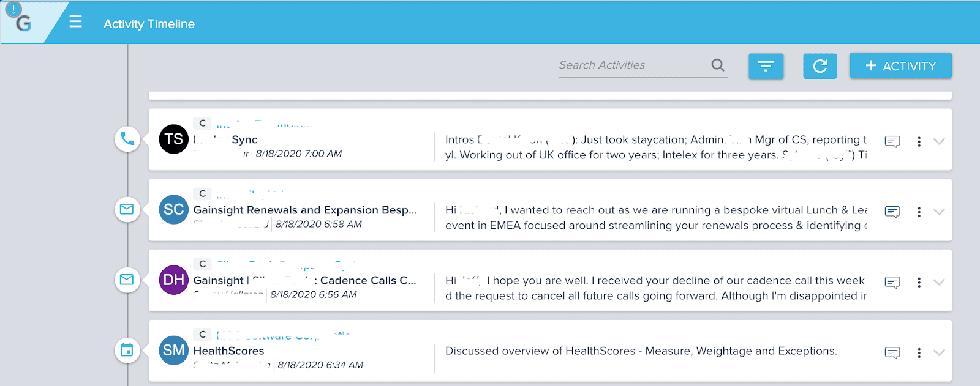Open the Gainsight Renewals and Expansion activity title

coord(305,210)
